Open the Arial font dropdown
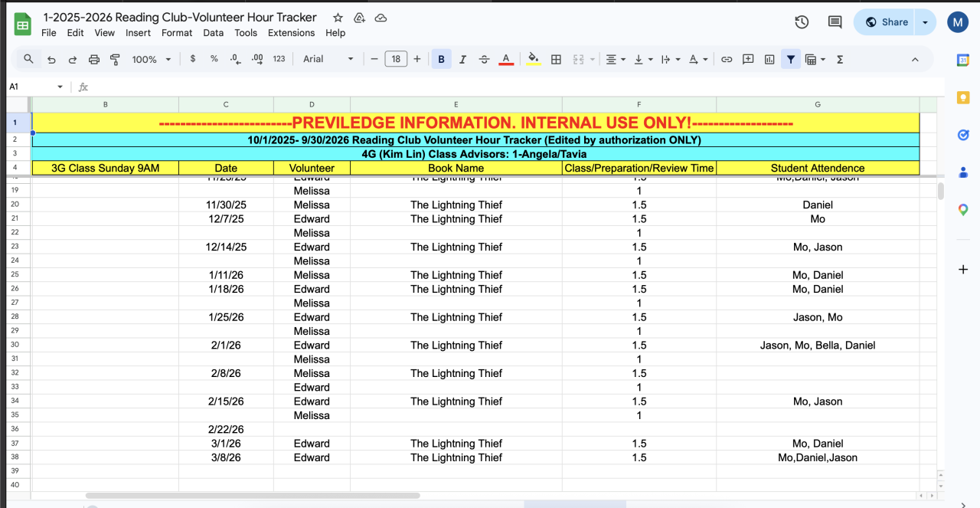This screenshot has width=980, height=508. point(328,59)
